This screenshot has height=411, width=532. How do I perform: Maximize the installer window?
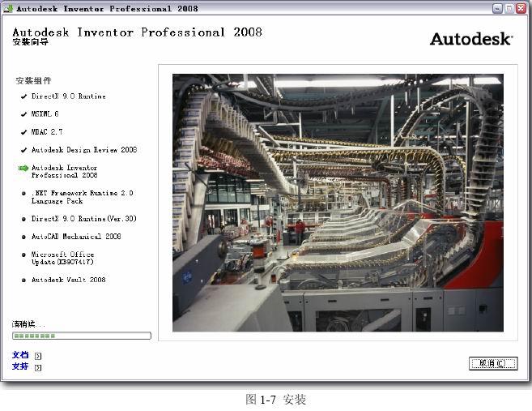[509, 8]
